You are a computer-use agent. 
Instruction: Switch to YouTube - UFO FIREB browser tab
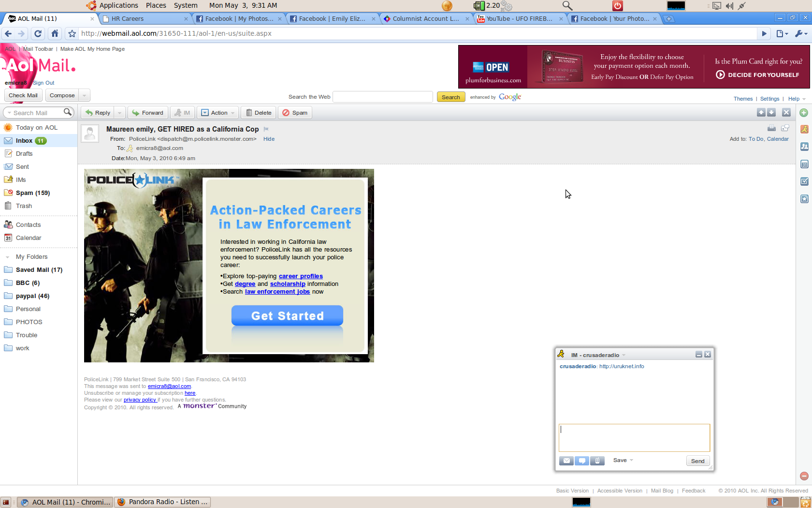(521, 19)
